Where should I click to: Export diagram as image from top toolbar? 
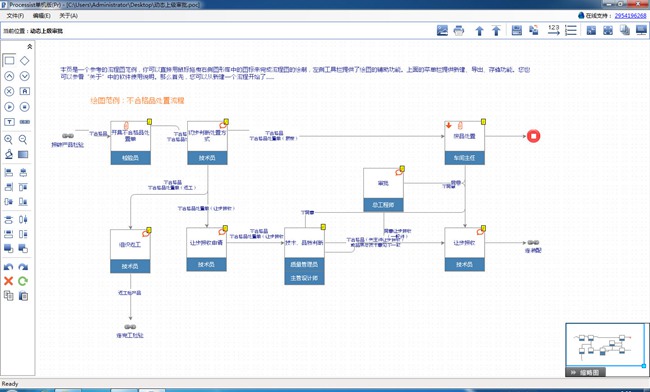pyautogui.click(x=442, y=30)
